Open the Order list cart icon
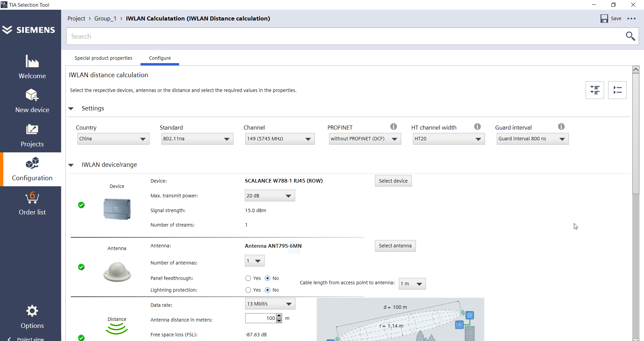The height and width of the screenshot is (341, 644). pos(32,198)
